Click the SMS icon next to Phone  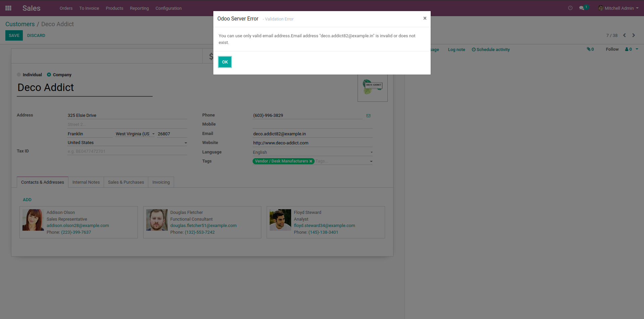(368, 116)
